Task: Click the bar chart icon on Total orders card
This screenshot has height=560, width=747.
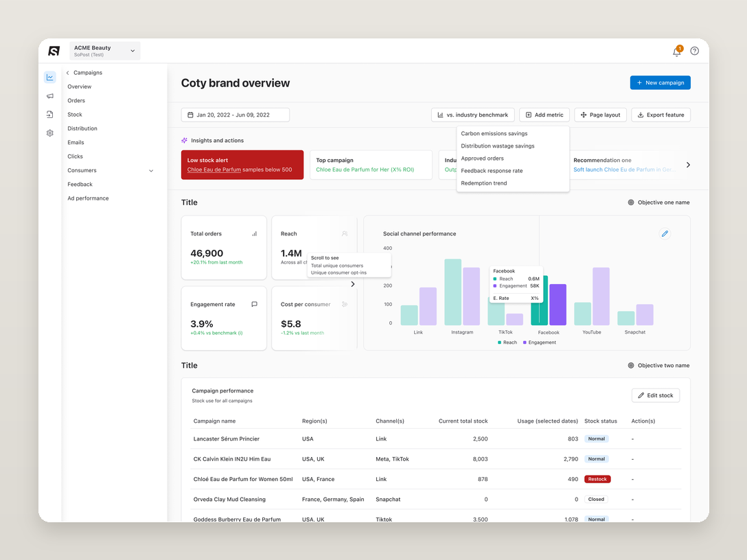Action: (x=255, y=234)
